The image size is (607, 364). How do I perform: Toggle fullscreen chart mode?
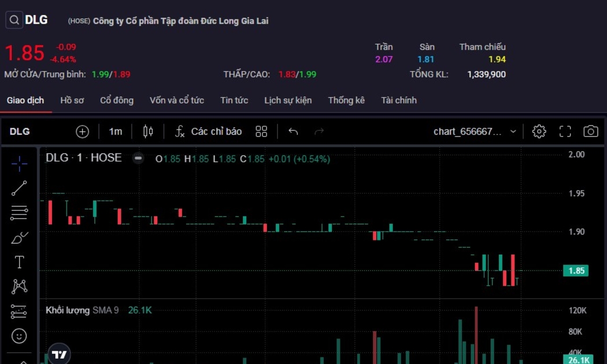[565, 132]
